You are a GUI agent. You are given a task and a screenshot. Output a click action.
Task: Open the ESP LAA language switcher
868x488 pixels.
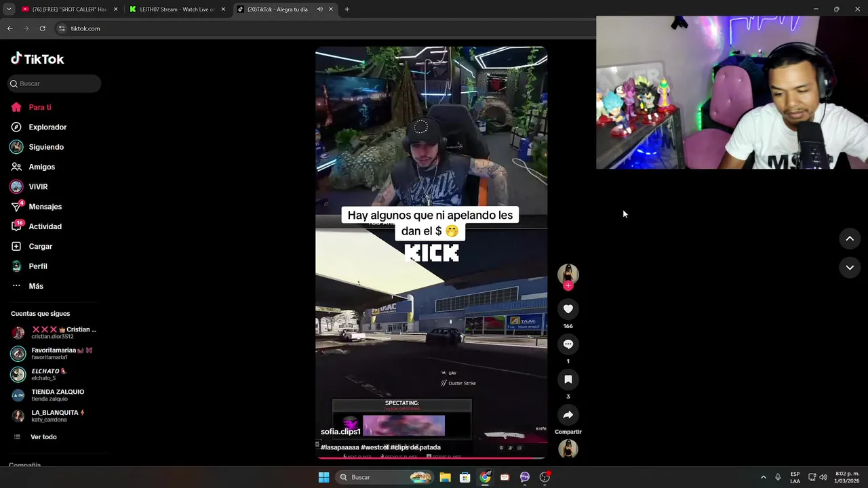[x=795, y=477]
